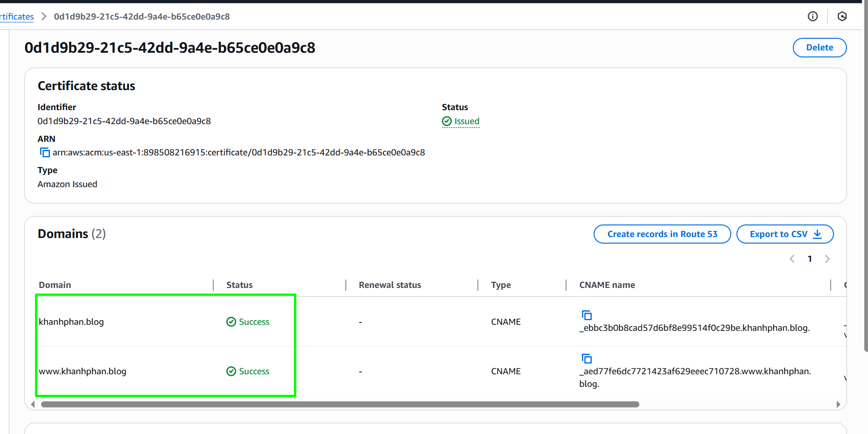868x434 pixels.
Task: Open the hexagon settings icon in header
Action: pyautogui.click(x=842, y=16)
